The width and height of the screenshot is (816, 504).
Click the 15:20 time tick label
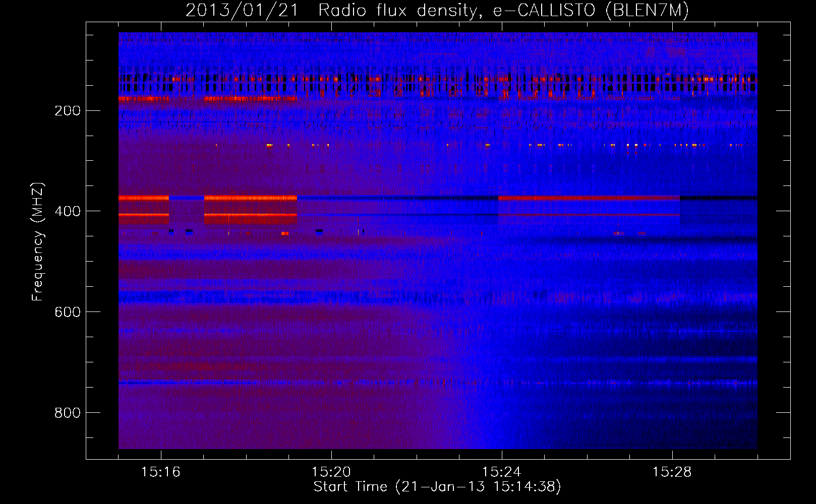[x=331, y=472]
